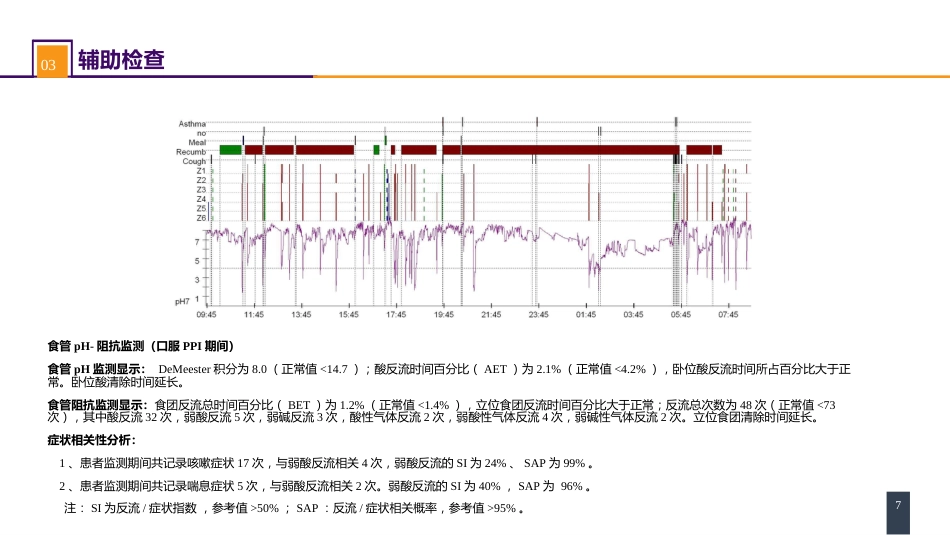Click the "Asthma" row label on the chart

(192, 124)
